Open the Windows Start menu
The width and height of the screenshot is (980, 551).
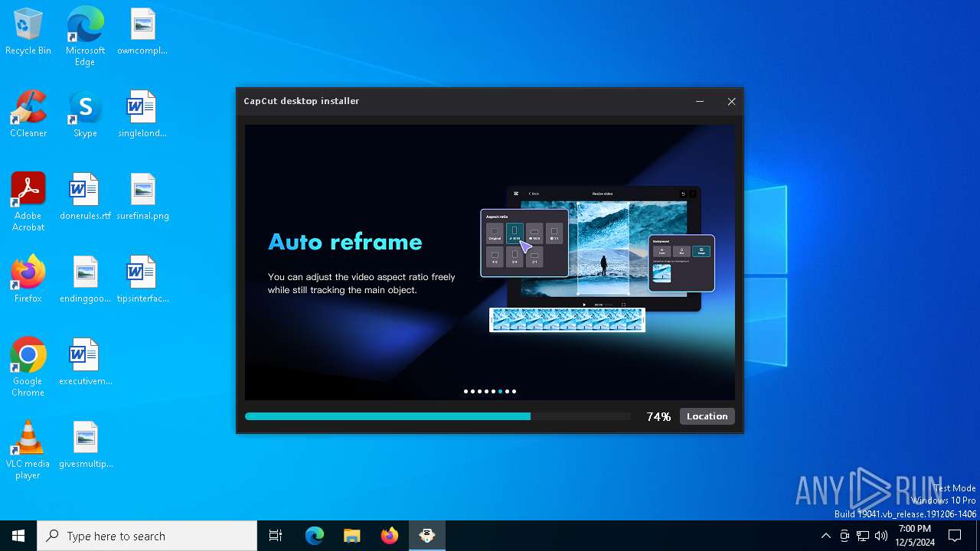click(x=18, y=536)
